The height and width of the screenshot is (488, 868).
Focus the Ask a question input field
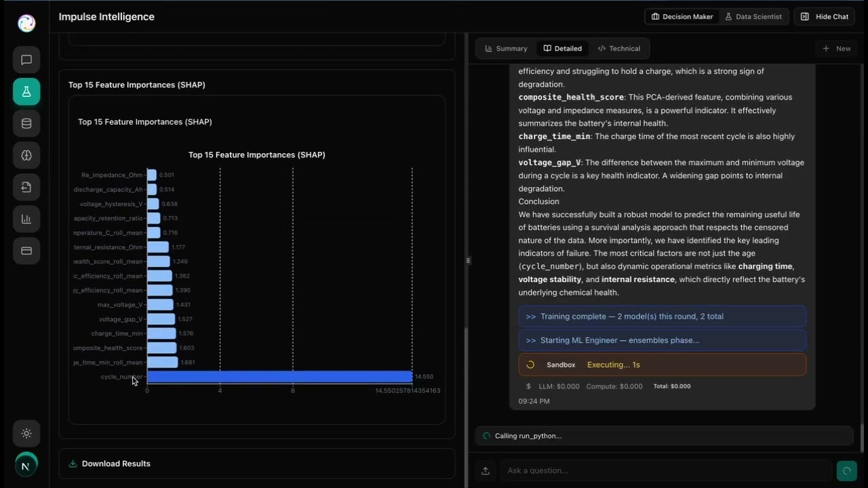pyautogui.click(x=666, y=470)
